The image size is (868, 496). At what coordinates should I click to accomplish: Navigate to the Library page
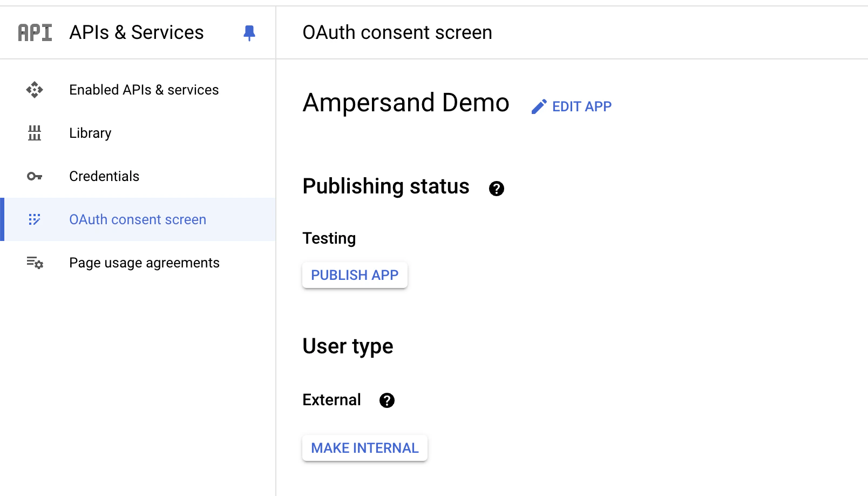[90, 133]
